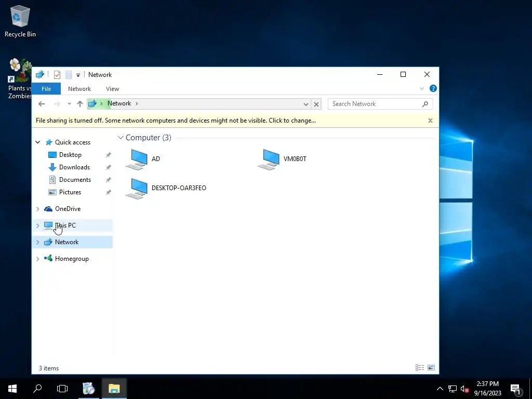Viewport: 532px width, 399px height.
Task: Select Quick access in the navigation pane
Action: point(73,142)
